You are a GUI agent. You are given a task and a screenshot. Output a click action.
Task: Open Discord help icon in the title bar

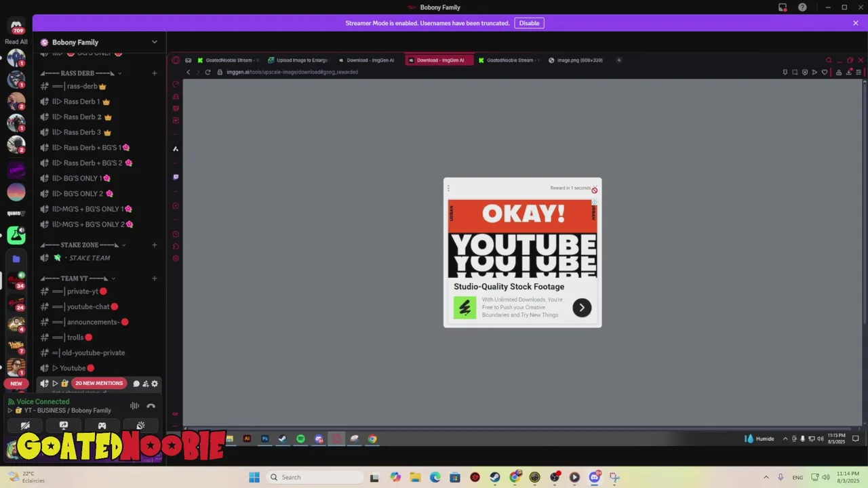coord(803,7)
